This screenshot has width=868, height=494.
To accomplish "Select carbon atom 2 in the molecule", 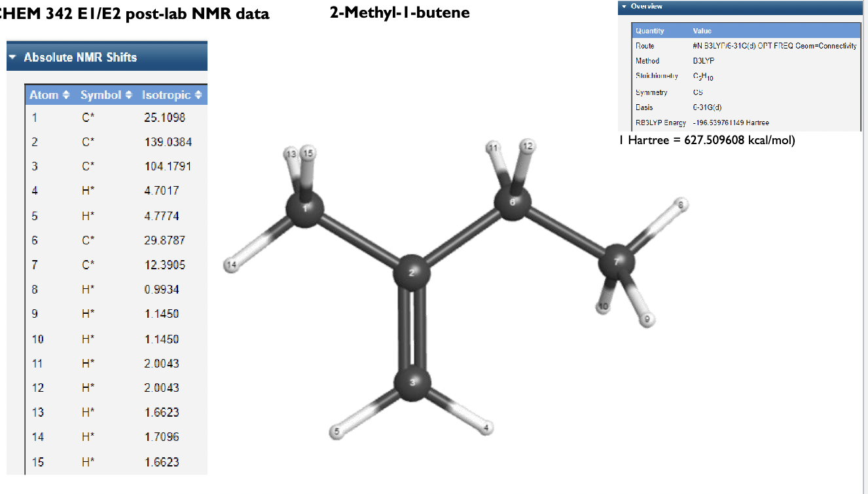I will [411, 272].
